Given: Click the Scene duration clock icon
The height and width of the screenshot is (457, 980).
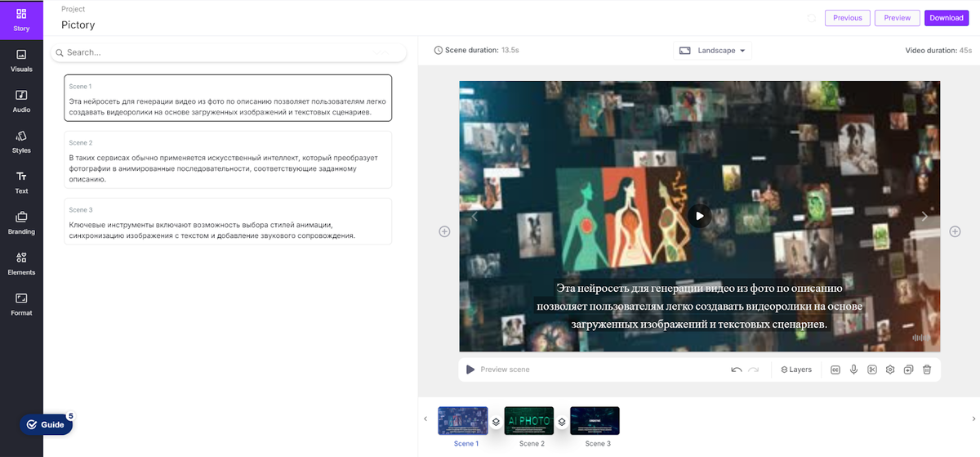Looking at the screenshot, I should pyautogui.click(x=439, y=51).
